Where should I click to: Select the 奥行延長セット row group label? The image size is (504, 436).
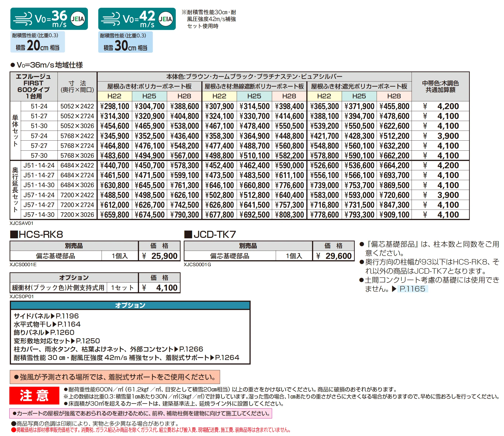(x=15, y=190)
